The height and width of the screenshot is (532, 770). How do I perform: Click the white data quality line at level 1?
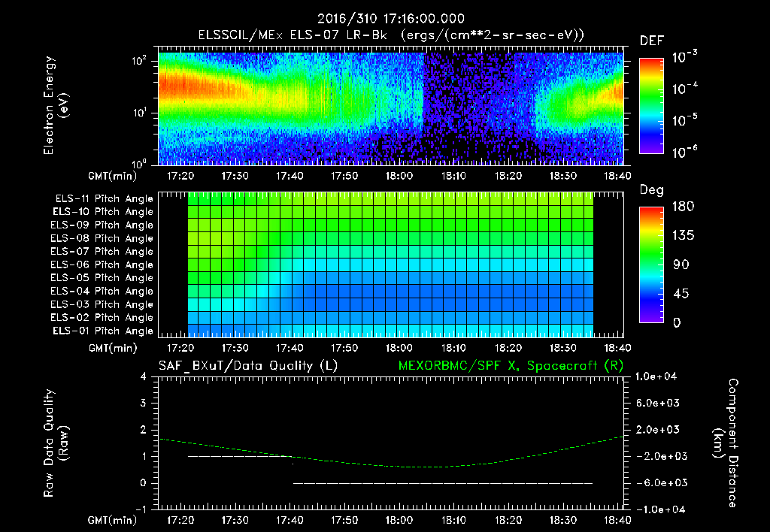coord(241,456)
